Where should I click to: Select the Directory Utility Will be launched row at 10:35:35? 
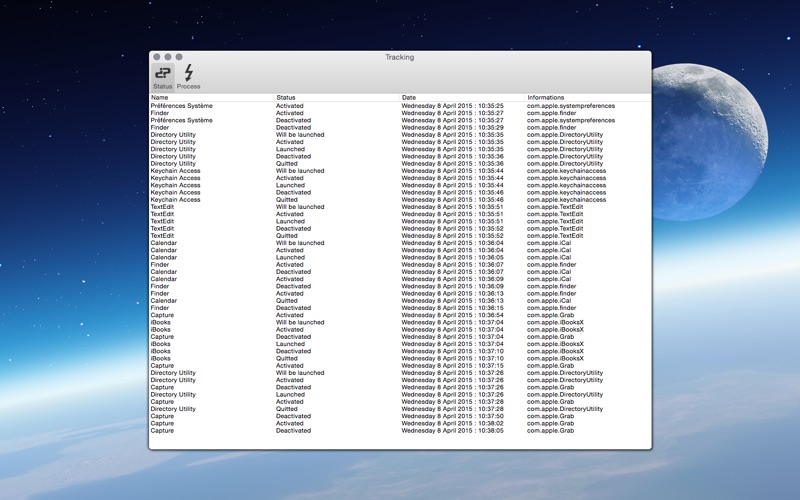pyautogui.click(x=400, y=135)
